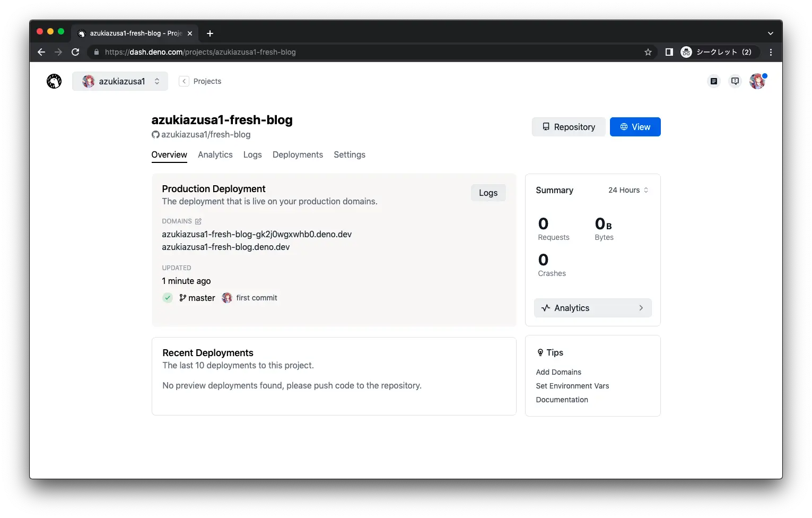Click the edit icon next to DOMAINS
This screenshot has height=518, width=812.
pyautogui.click(x=198, y=221)
